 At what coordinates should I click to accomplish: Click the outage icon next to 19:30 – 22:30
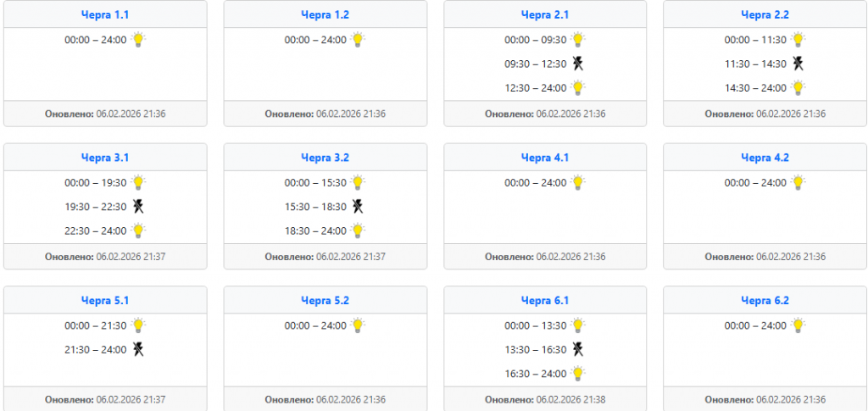pos(138,206)
